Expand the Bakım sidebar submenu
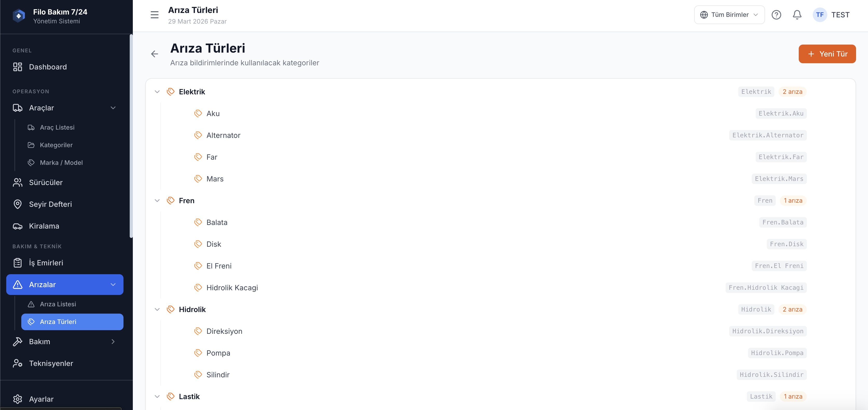This screenshot has width=868, height=410. tap(113, 342)
